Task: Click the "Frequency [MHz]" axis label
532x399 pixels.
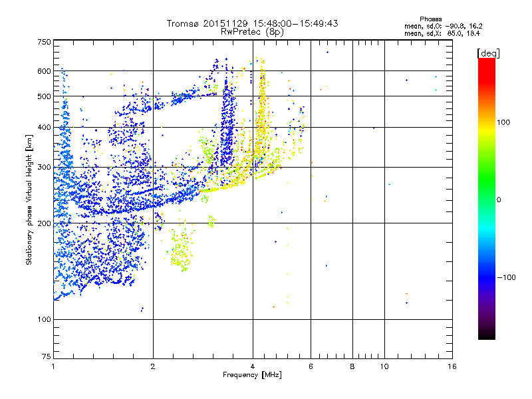Action: 252,375
